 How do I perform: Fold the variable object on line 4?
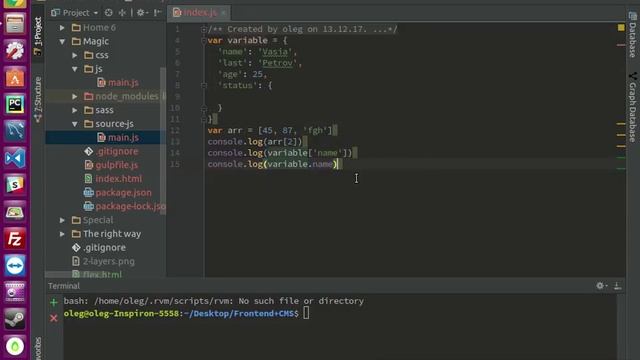click(x=204, y=40)
